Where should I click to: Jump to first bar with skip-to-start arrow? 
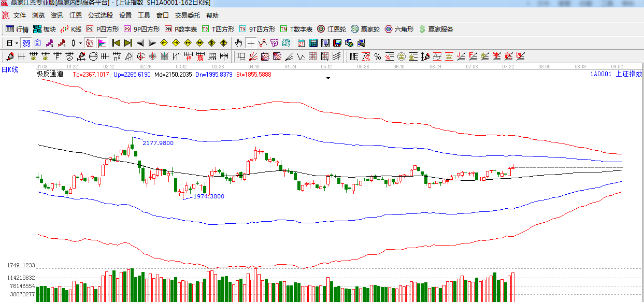(x=116, y=43)
